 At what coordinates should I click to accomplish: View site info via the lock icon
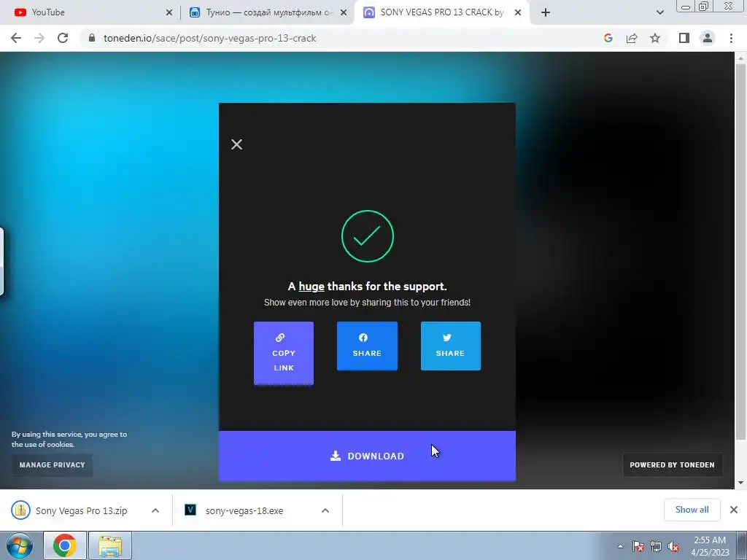[92, 38]
